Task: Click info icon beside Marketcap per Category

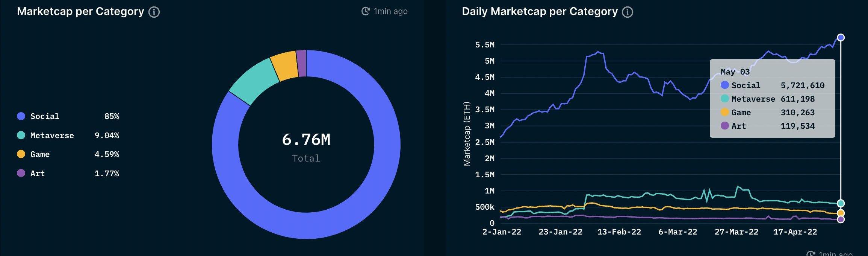Action: coord(154,12)
